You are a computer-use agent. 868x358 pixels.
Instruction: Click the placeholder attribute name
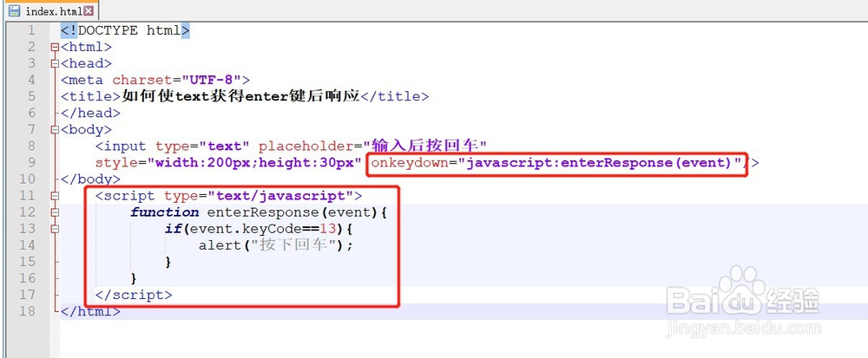(306, 146)
